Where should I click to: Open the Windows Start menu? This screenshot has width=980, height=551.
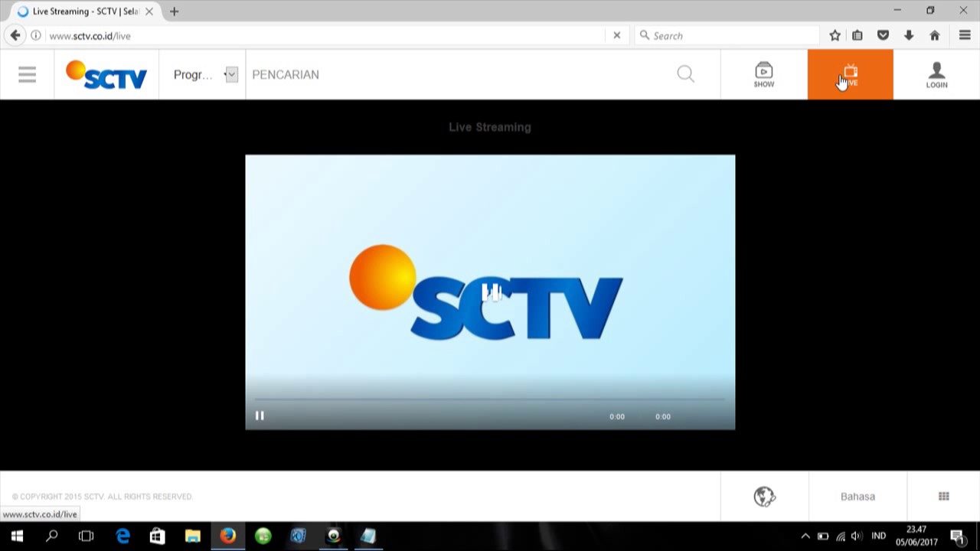[17, 536]
